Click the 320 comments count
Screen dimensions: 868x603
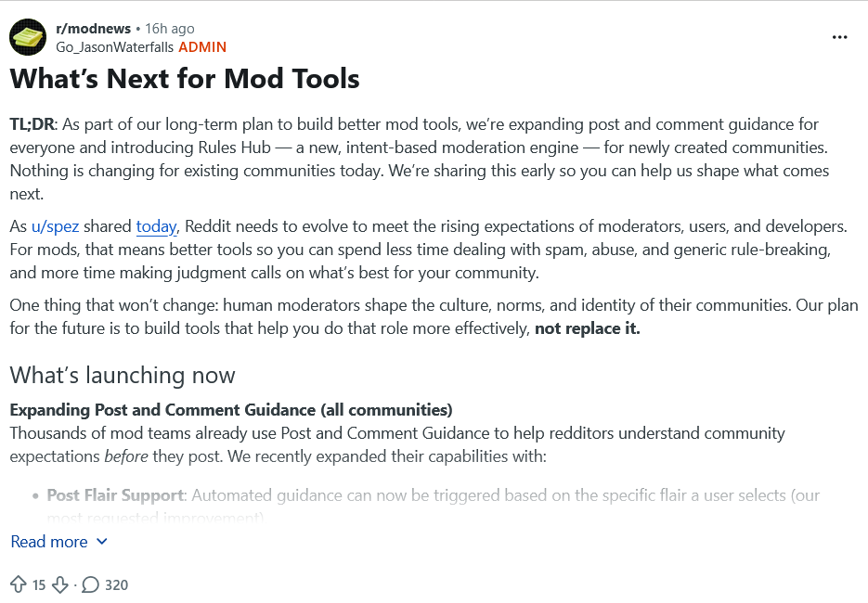[x=116, y=584]
